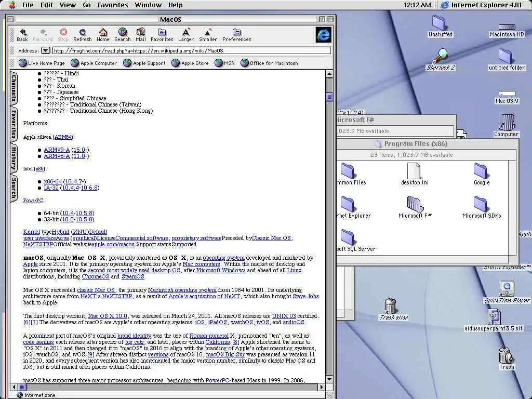Open the Go menu
The image size is (532, 399).
(87, 5)
